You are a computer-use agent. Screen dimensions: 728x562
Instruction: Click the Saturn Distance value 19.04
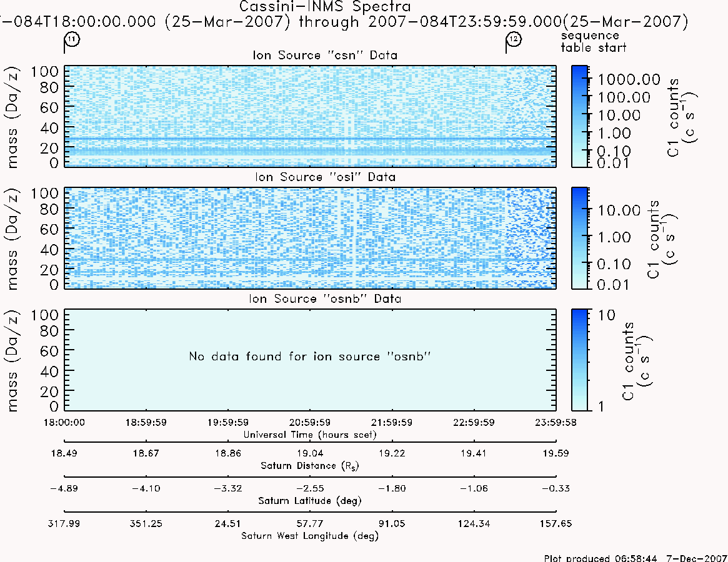(x=310, y=453)
